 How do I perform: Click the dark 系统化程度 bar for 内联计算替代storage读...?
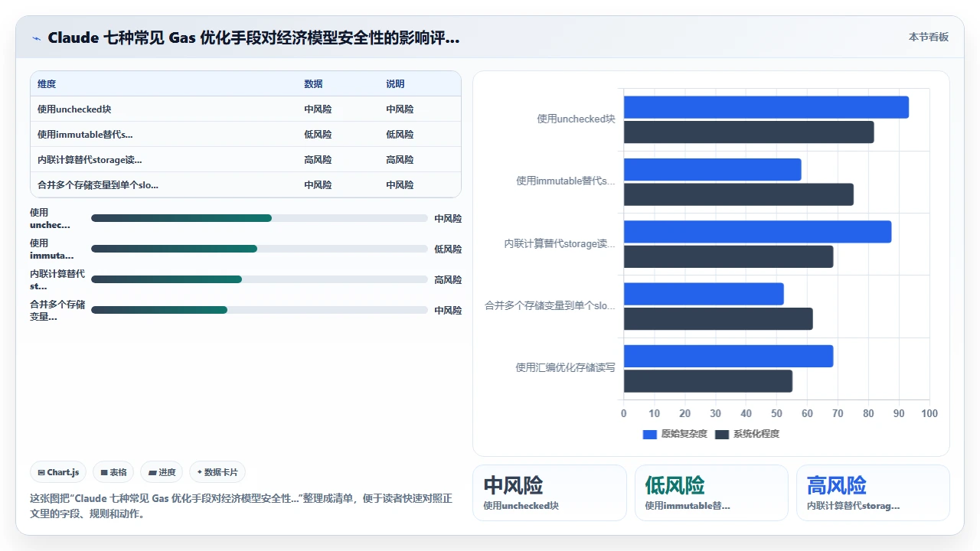point(728,257)
